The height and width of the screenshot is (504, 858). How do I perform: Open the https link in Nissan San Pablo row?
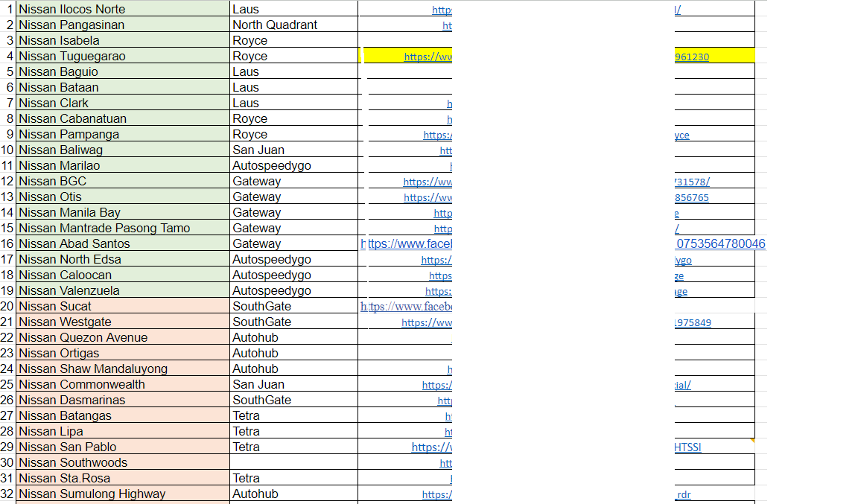click(432, 447)
